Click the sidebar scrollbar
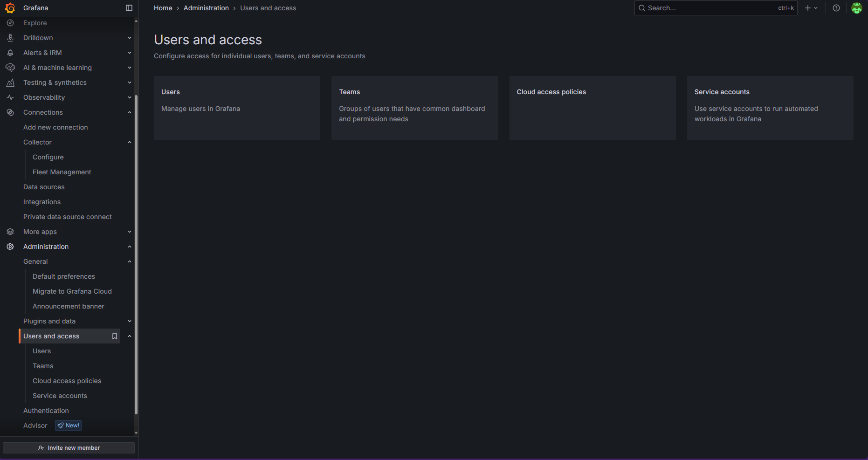 136,255
